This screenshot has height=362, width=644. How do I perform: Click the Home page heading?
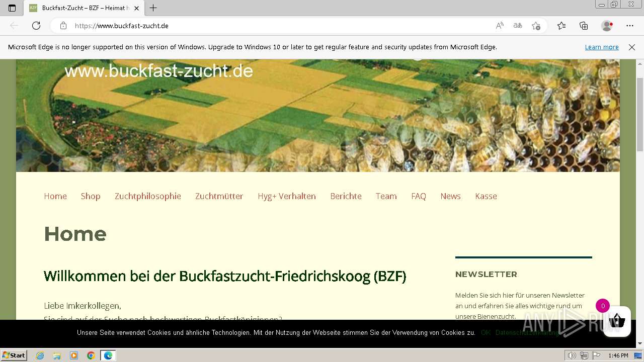click(x=75, y=234)
